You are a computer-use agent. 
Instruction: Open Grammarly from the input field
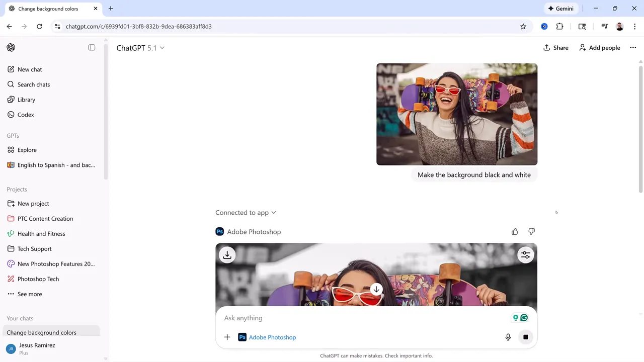tap(524, 317)
